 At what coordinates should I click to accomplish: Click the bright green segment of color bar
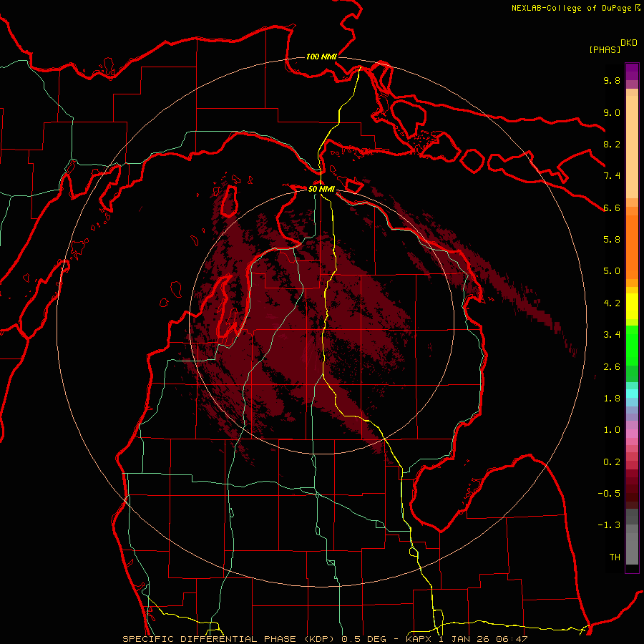coord(632,346)
